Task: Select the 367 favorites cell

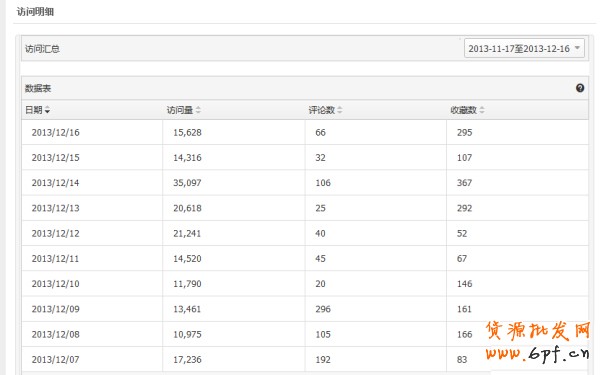Action: click(x=465, y=183)
